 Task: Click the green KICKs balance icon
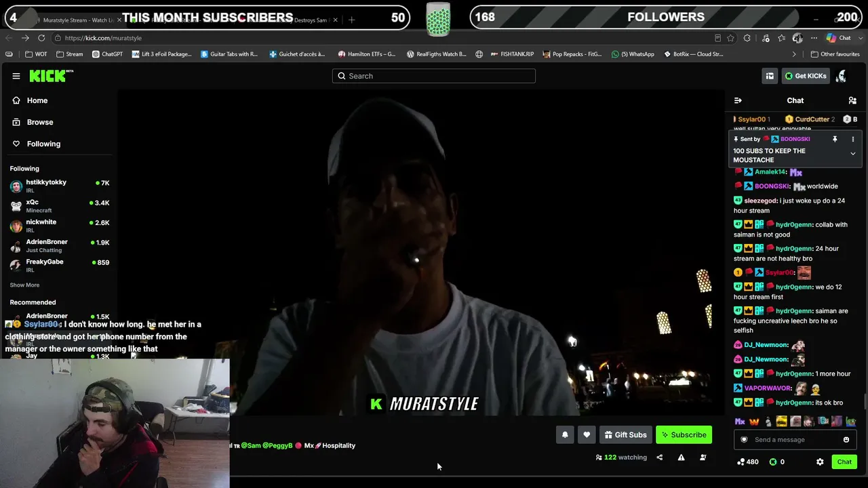point(772,462)
